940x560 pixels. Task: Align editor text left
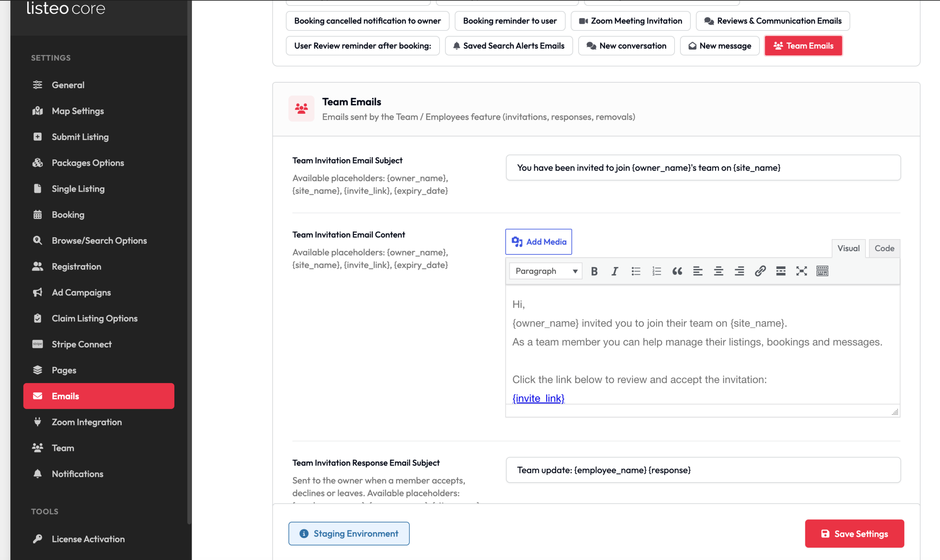click(698, 271)
